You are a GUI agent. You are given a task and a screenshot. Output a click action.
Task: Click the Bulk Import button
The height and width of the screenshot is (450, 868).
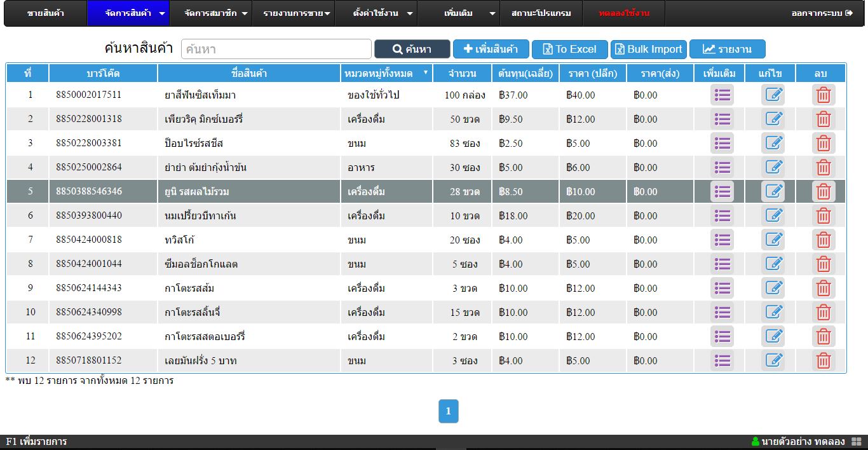tap(648, 49)
